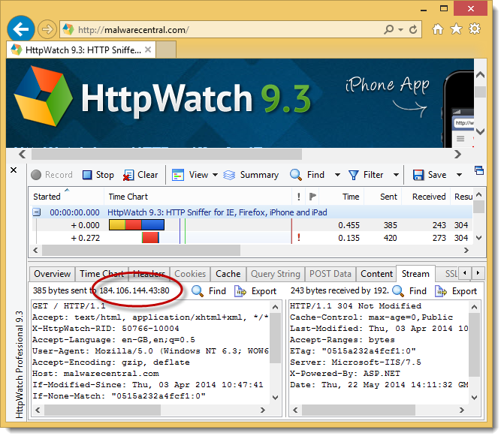Refresh the malwarecentral.com page
The height and width of the screenshot is (439, 504).
point(413,30)
